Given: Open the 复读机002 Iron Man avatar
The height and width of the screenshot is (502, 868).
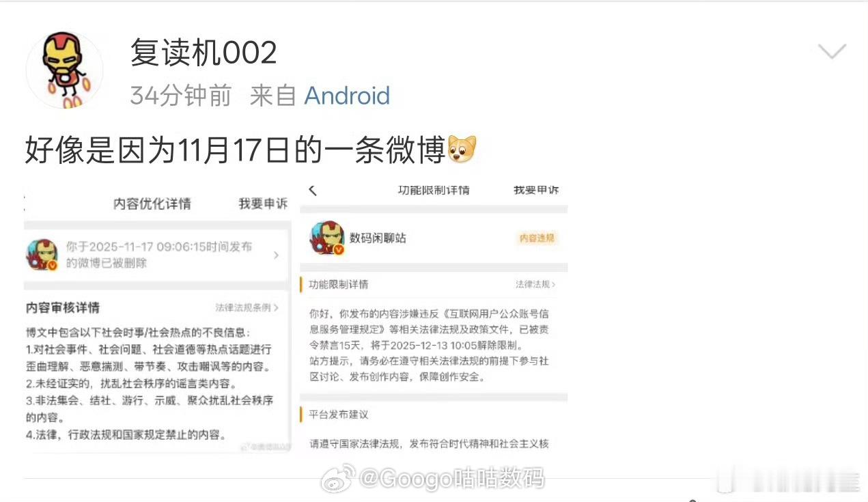Looking at the screenshot, I should [64, 69].
